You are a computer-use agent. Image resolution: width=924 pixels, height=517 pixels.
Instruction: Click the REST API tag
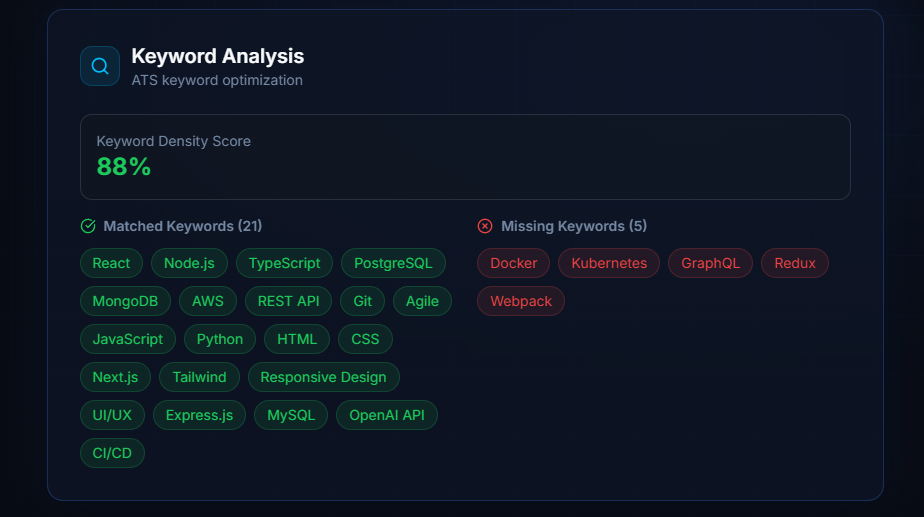tap(288, 301)
